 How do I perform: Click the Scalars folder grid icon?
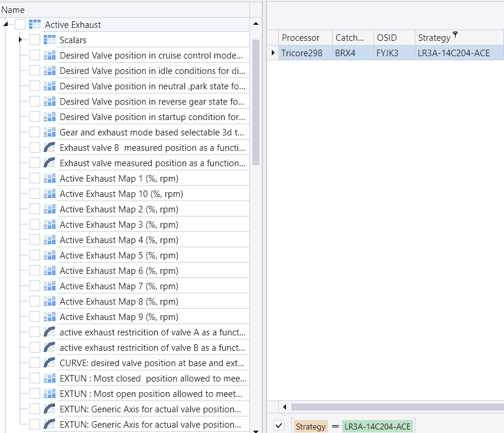pyautogui.click(x=50, y=40)
